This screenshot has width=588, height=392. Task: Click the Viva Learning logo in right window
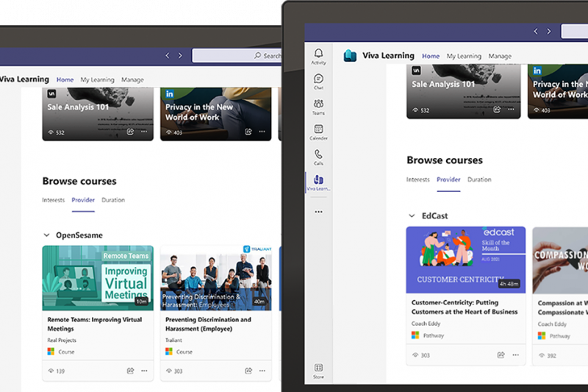point(350,55)
